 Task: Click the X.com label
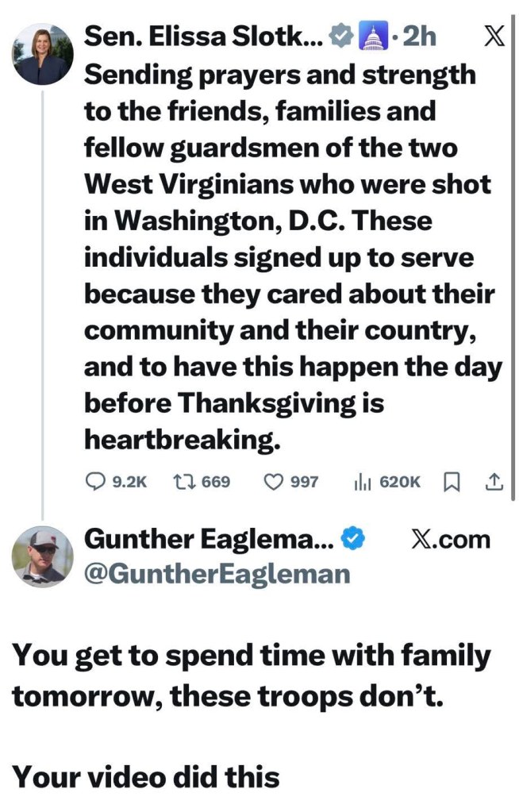click(x=451, y=540)
